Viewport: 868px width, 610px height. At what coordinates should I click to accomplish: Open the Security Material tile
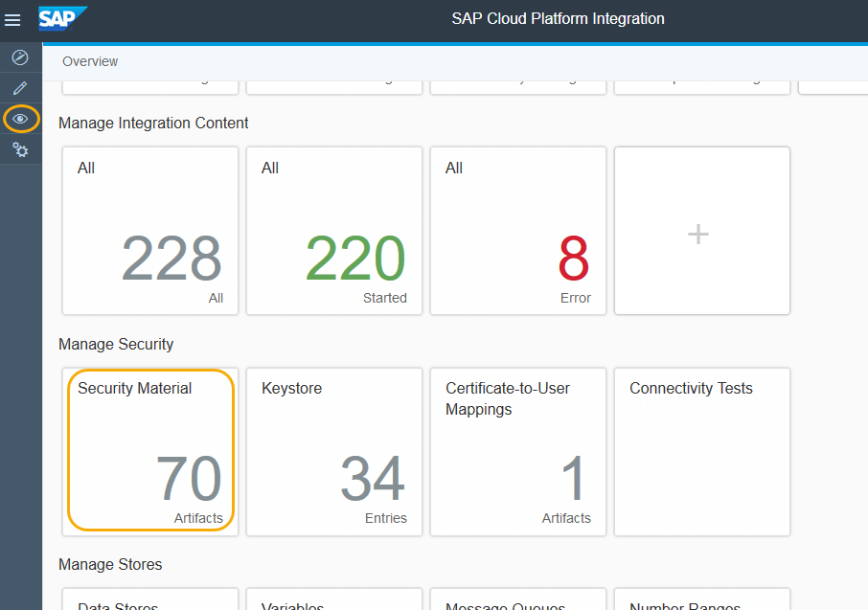(150, 452)
